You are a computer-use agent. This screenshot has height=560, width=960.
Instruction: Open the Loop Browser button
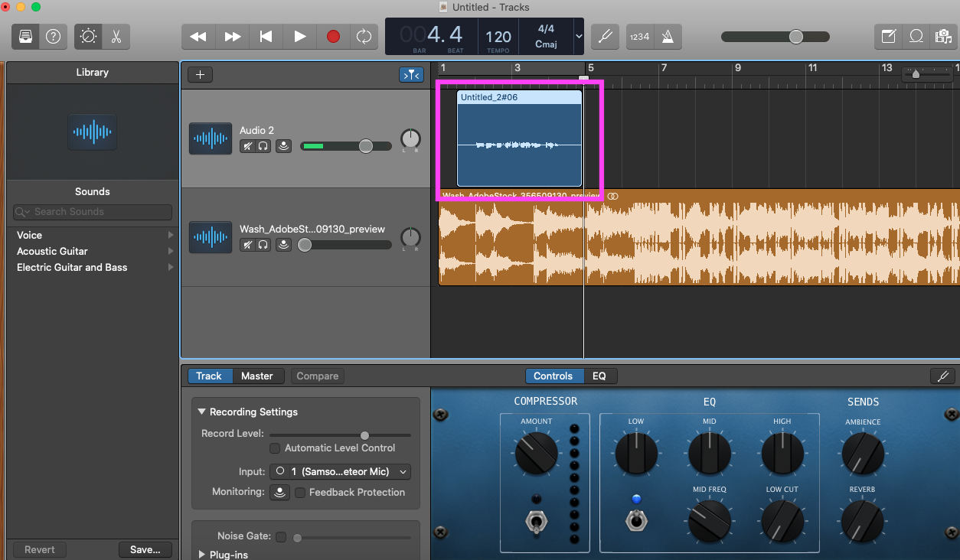pyautogui.click(x=916, y=36)
